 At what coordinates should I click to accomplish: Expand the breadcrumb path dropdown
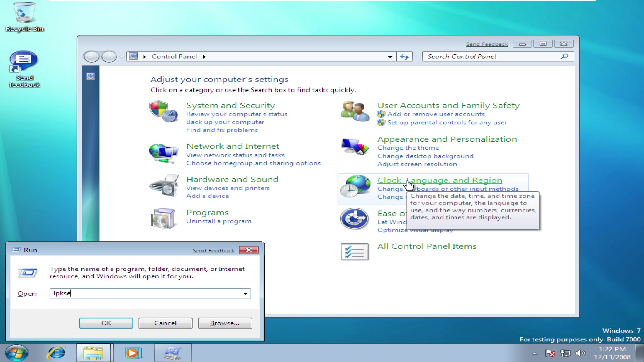pyautogui.click(x=390, y=56)
